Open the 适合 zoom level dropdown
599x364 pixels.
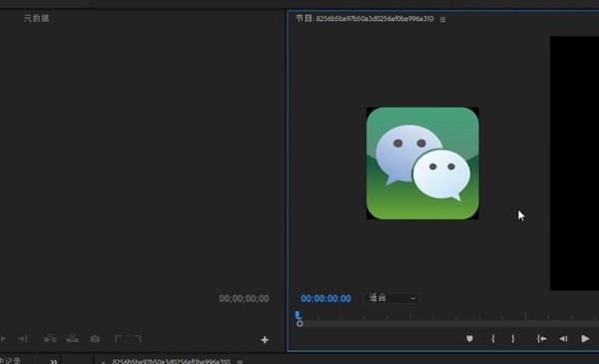pyautogui.click(x=391, y=298)
